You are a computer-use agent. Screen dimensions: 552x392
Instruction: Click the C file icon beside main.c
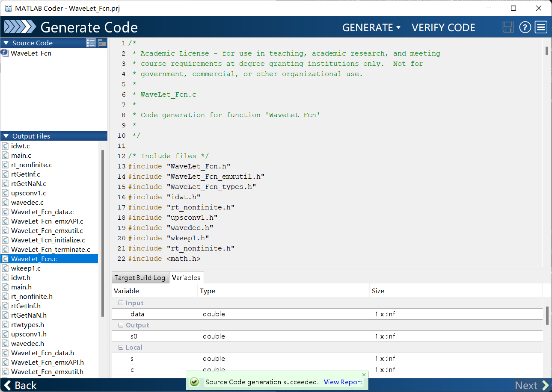tap(6, 156)
